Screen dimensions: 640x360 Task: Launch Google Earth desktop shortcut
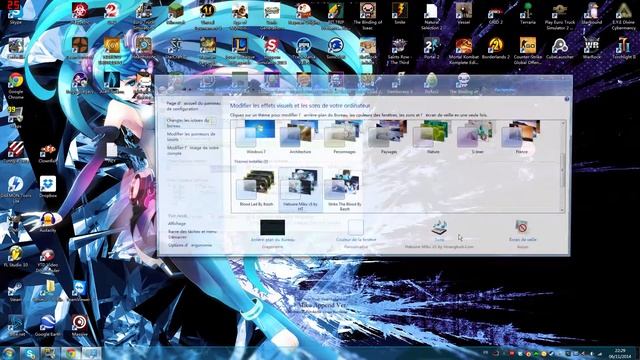click(x=48, y=325)
